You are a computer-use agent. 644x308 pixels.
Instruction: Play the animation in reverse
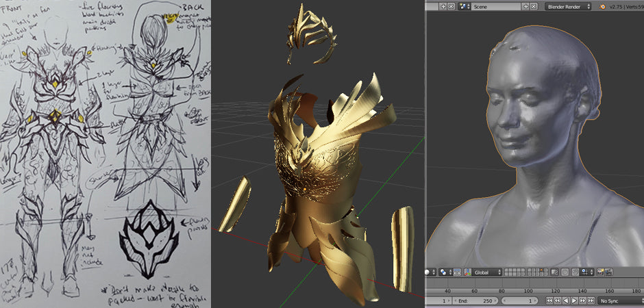click(565, 300)
